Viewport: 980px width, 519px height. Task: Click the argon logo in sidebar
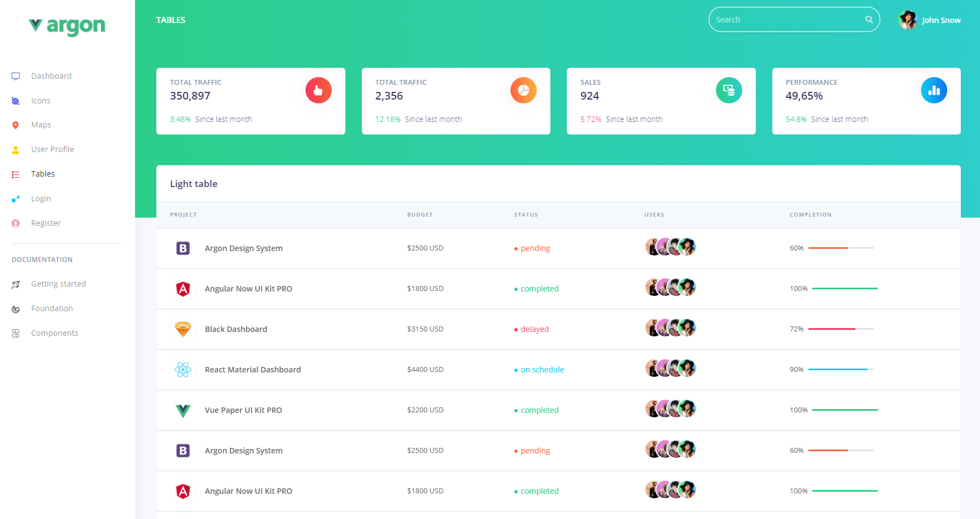[67, 26]
